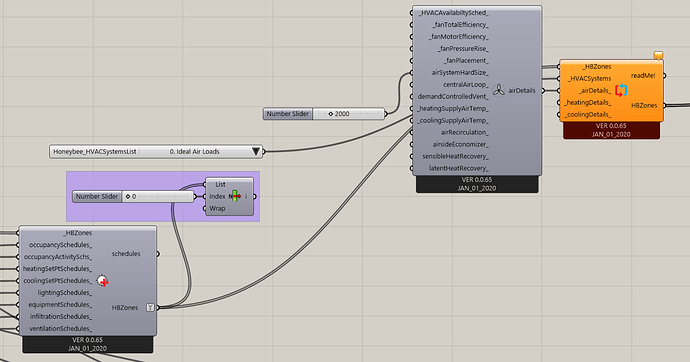Click the lightingSchedules_ input
The height and width of the screenshot is (362, 690).
click(65, 293)
